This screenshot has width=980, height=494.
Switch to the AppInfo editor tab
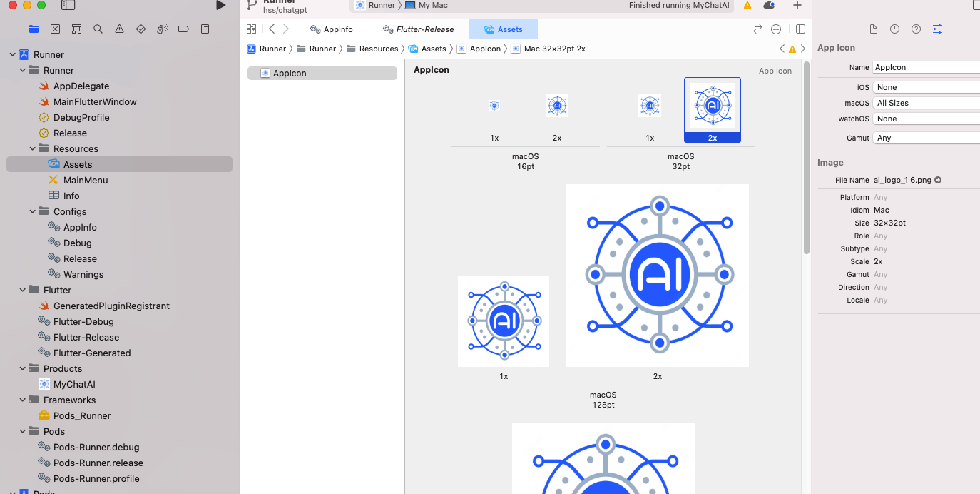pos(332,29)
